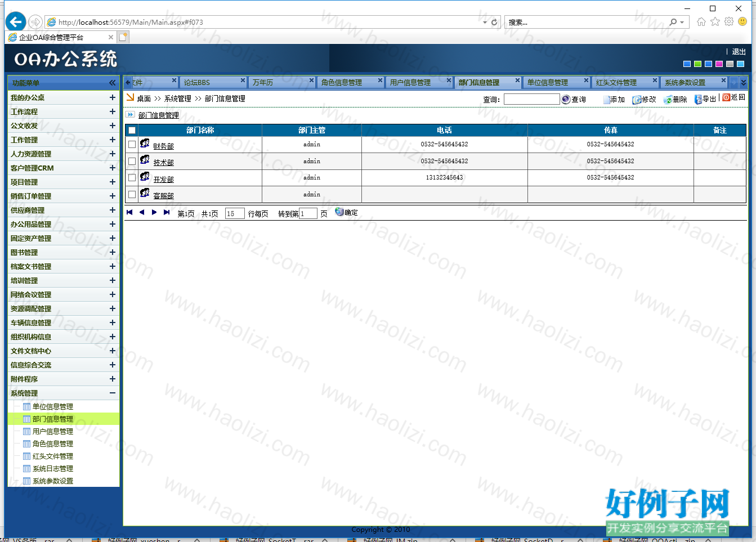This screenshot has height=542, width=756.
Task: Click the 退出 logout link
Action: point(739,52)
